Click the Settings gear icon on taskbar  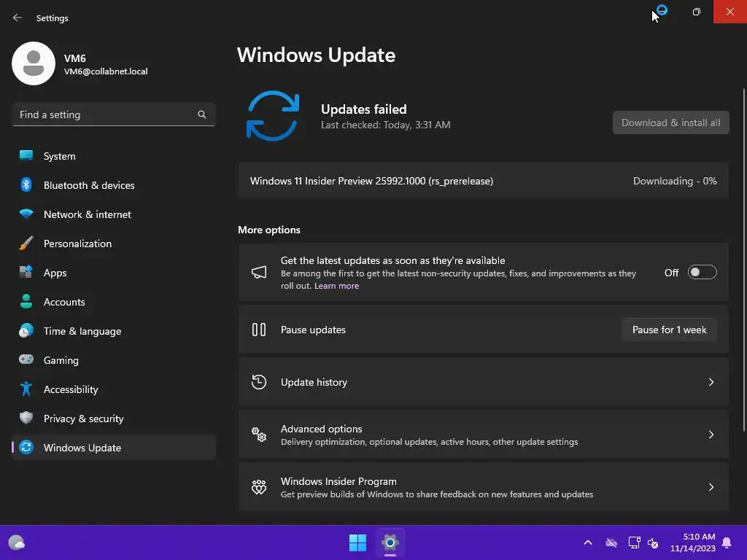(x=390, y=542)
